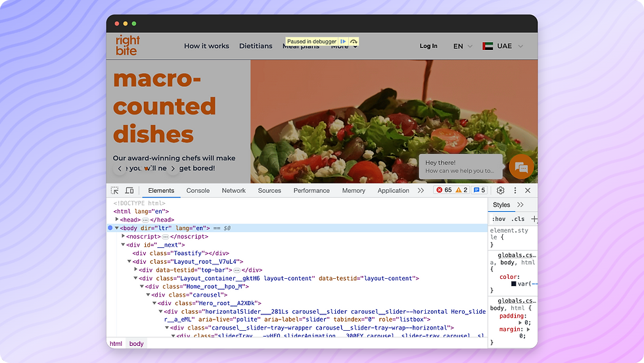The image size is (644, 363).
Task: Switch to the Console tab
Action: pyautogui.click(x=198, y=190)
